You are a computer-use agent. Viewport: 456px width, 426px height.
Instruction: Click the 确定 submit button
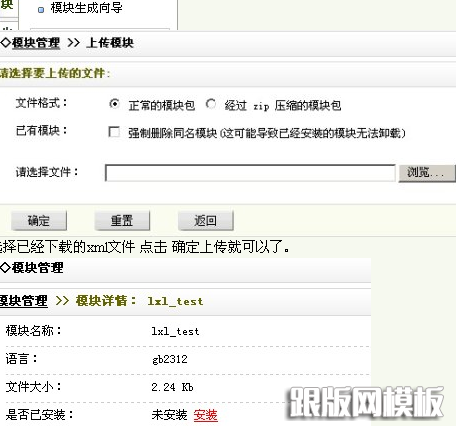pos(39,220)
